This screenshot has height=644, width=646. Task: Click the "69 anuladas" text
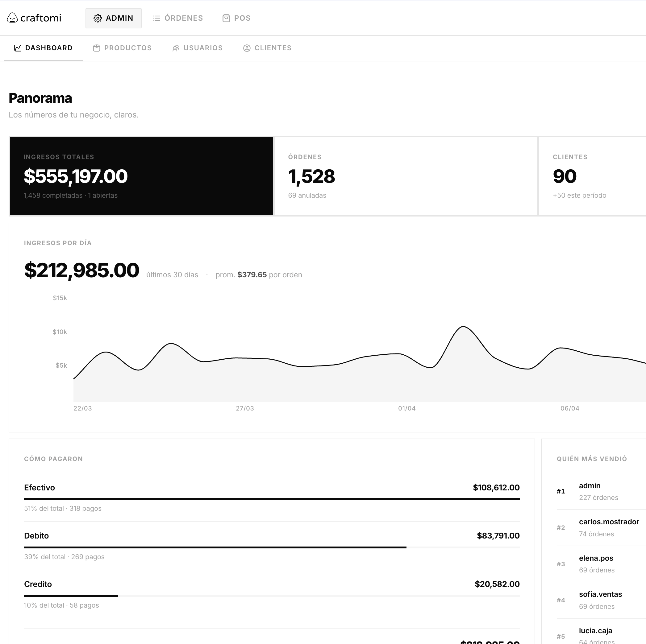(307, 196)
